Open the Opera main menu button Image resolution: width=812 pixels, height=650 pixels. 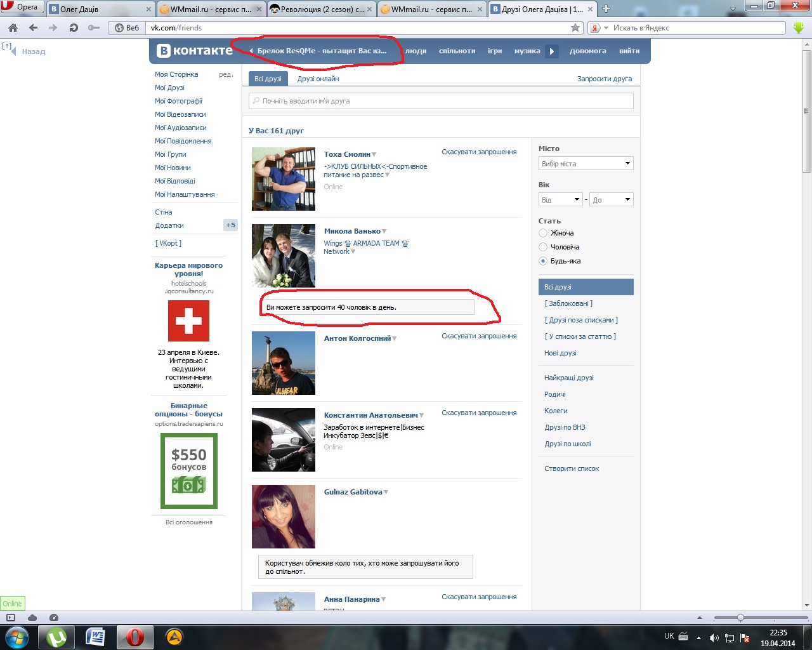point(22,7)
